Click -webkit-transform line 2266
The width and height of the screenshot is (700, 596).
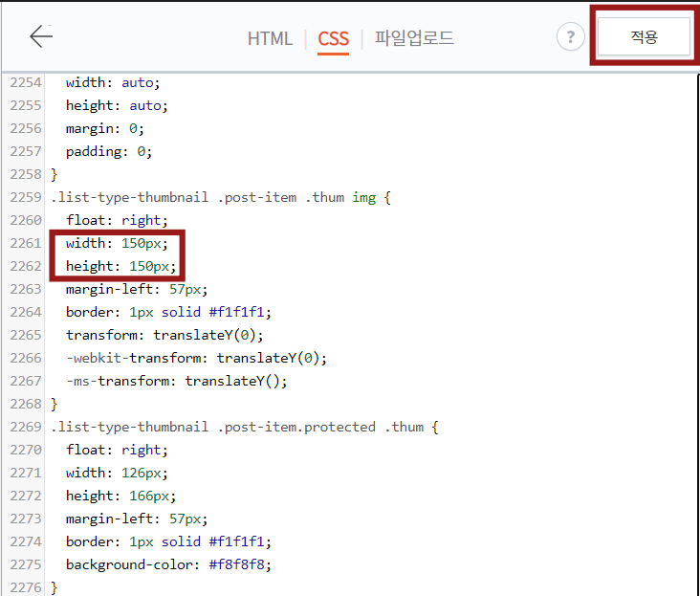click(x=196, y=358)
